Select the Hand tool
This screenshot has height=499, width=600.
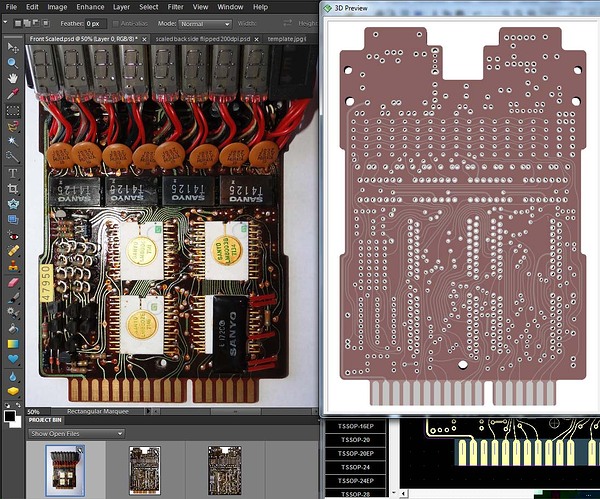click(x=13, y=78)
